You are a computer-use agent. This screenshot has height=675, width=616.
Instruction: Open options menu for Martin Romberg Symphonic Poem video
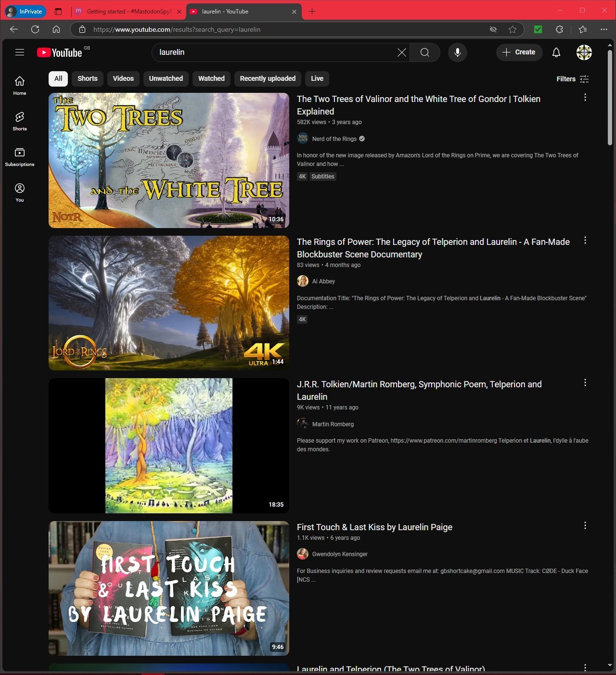585,383
